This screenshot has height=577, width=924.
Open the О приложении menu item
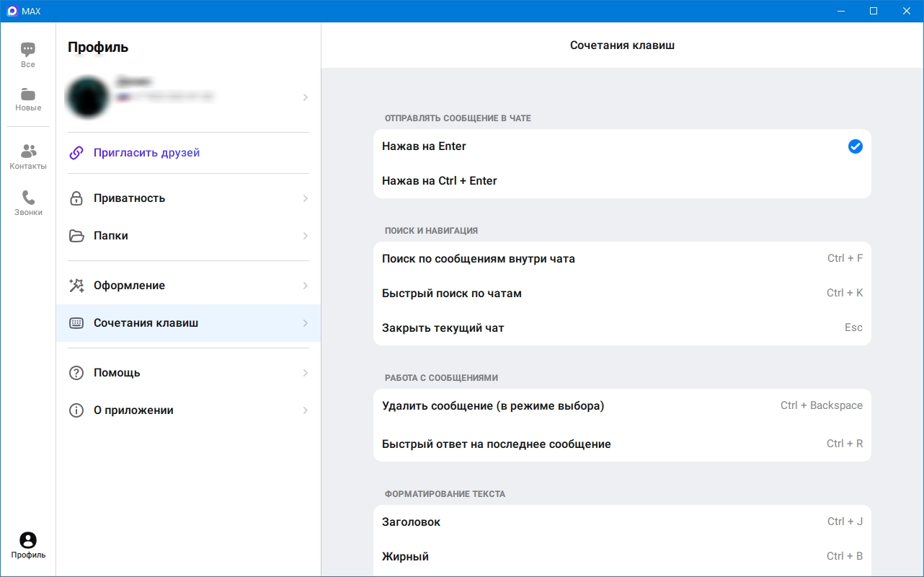point(133,410)
